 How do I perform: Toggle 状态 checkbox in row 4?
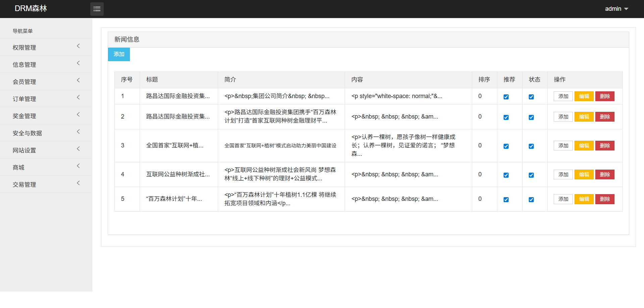(531, 175)
